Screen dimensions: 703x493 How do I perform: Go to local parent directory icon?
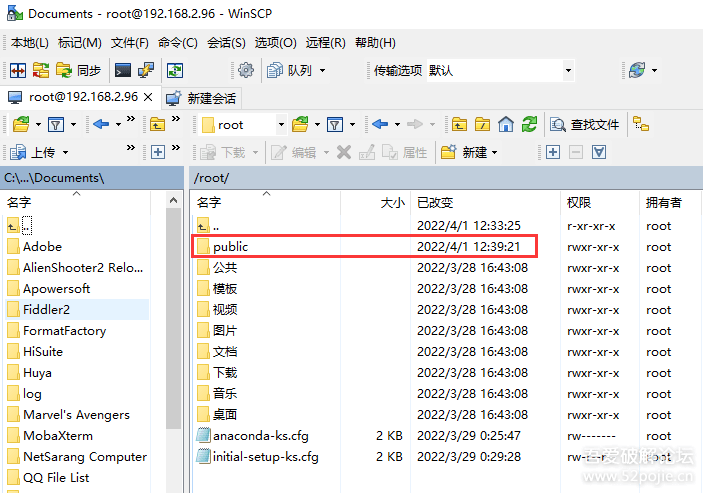tap(157, 124)
